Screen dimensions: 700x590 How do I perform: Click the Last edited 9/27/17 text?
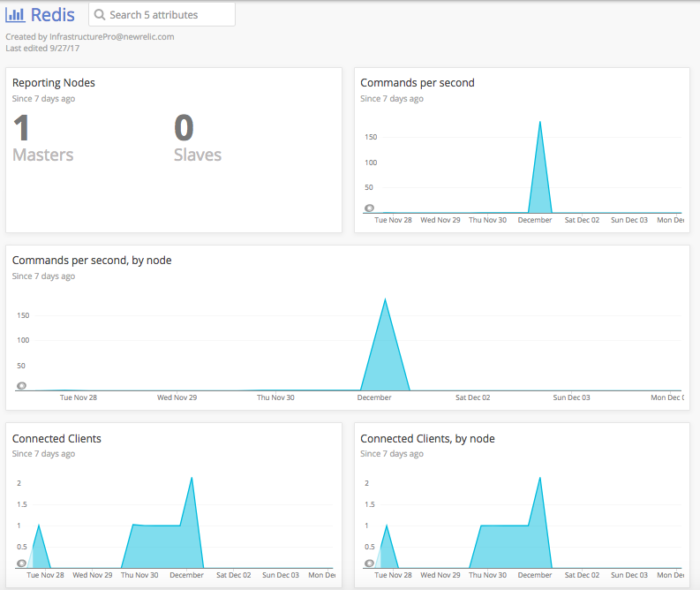[42, 48]
